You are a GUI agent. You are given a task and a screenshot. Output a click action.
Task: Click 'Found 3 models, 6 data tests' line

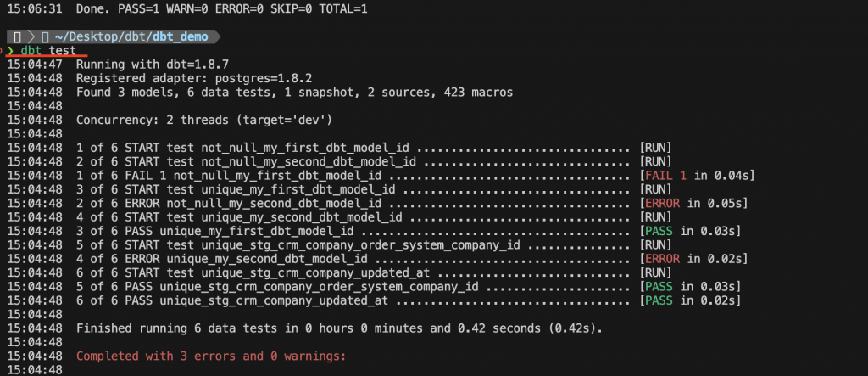294,93
